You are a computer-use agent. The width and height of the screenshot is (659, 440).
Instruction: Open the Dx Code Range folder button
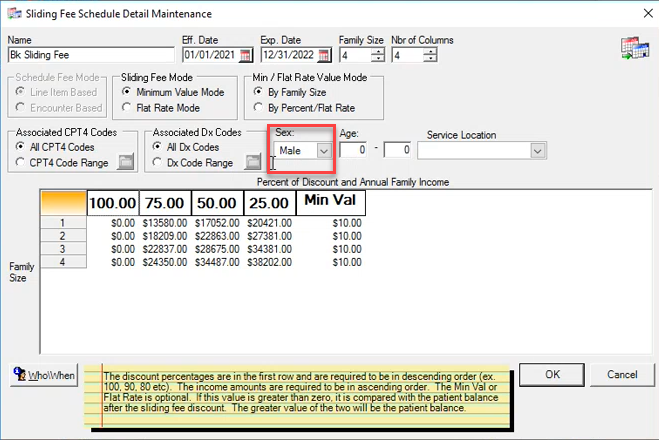(x=253, y=162)
